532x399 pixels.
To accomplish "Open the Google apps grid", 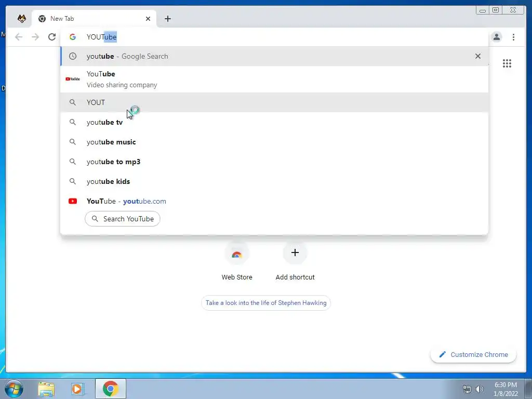I will (507, 63).
